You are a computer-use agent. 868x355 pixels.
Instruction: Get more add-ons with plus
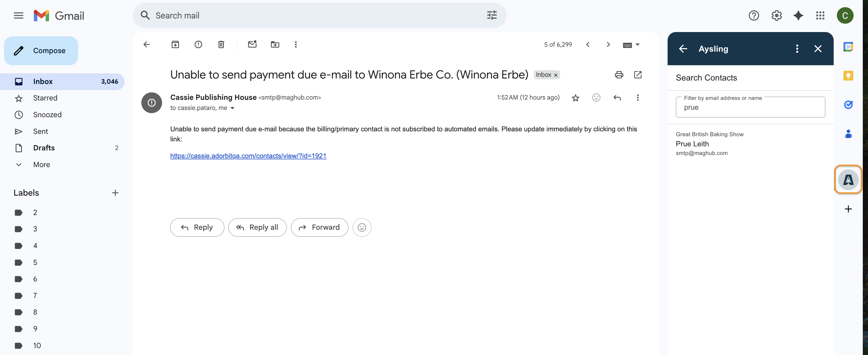848,209
